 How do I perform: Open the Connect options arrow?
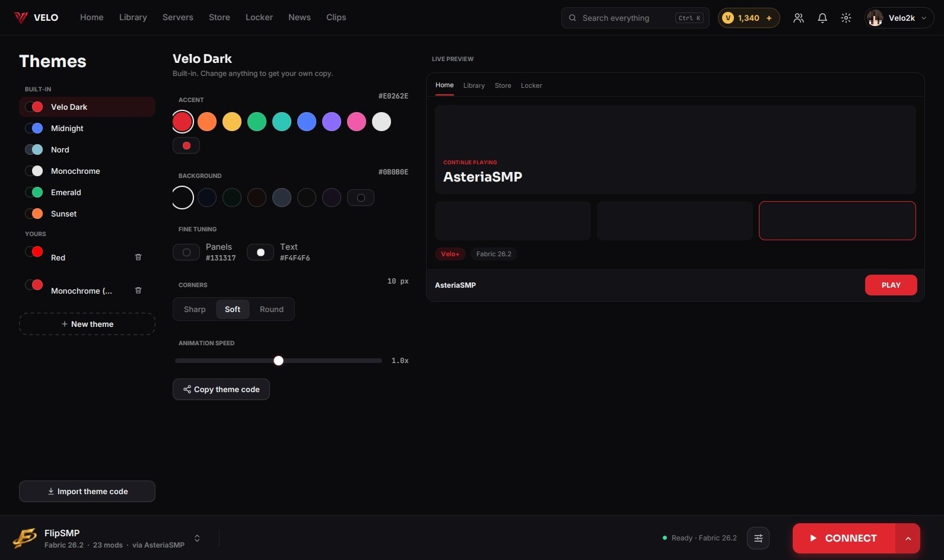point(908,538)
